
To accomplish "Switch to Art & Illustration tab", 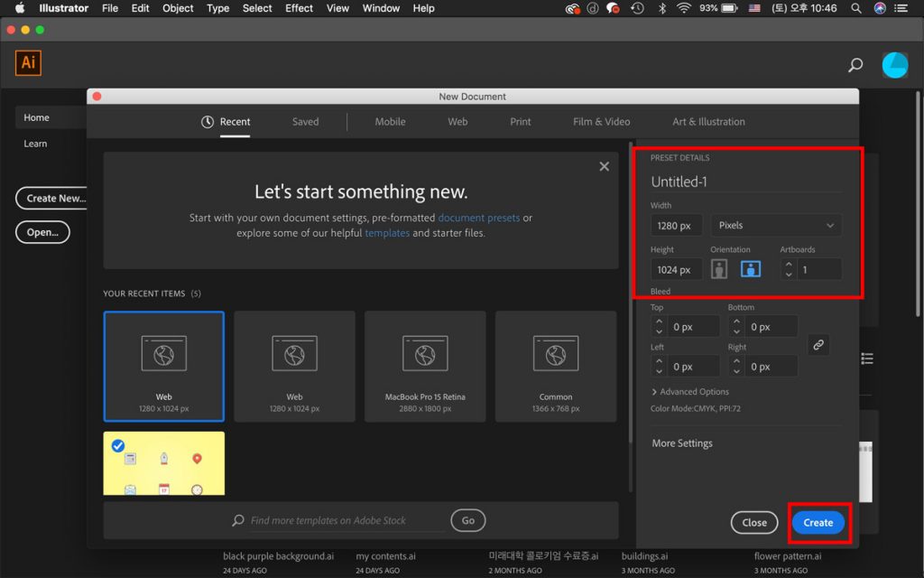I will pyautogui.click(x=708, y=122).
